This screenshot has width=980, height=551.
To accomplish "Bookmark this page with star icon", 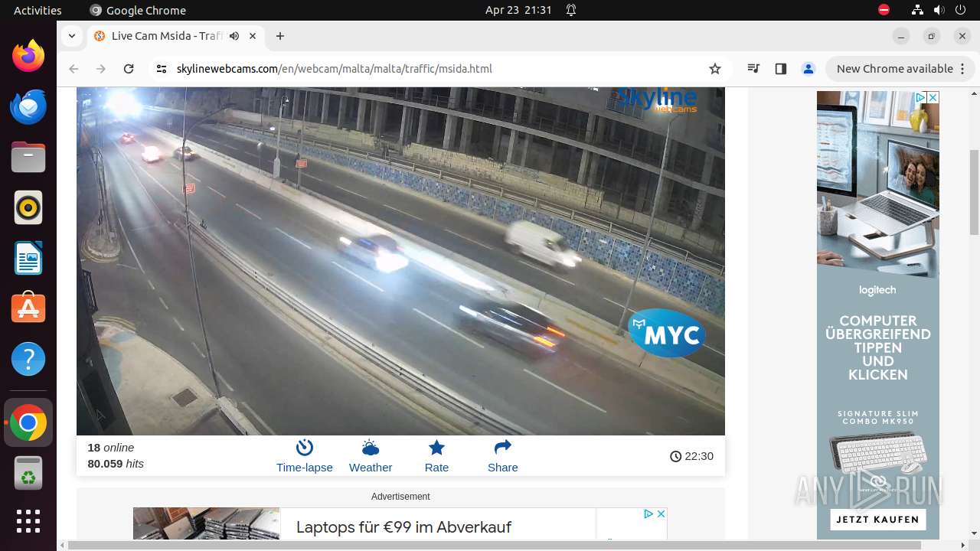I will [715, 69].
